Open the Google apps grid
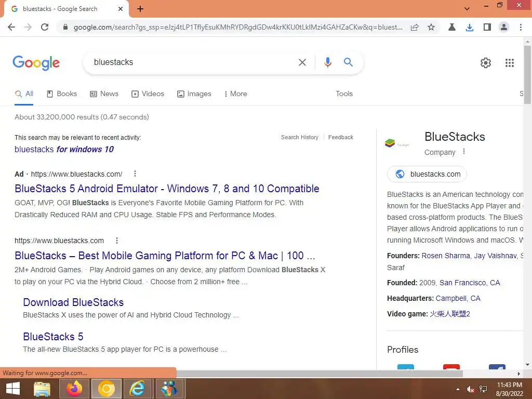The image size is (532, 399). point(510,63)
